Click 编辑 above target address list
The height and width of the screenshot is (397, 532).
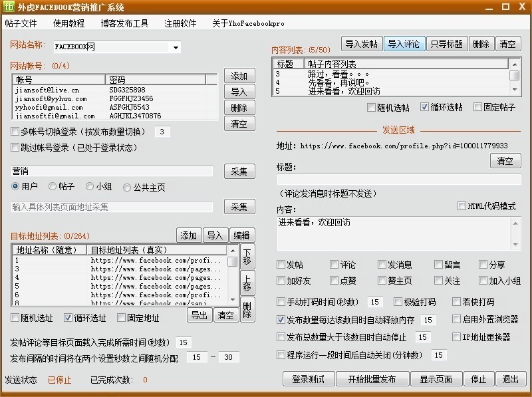(x=242, y=235)
